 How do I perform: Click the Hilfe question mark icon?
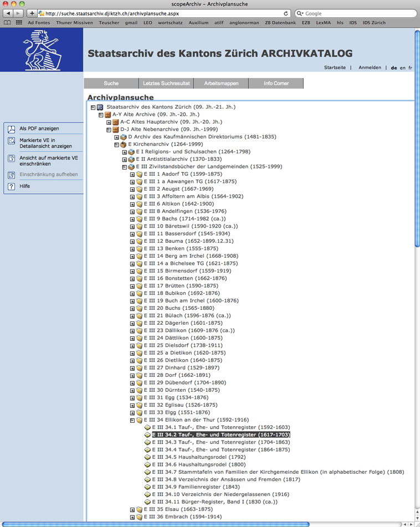click(x=12, y=187)
